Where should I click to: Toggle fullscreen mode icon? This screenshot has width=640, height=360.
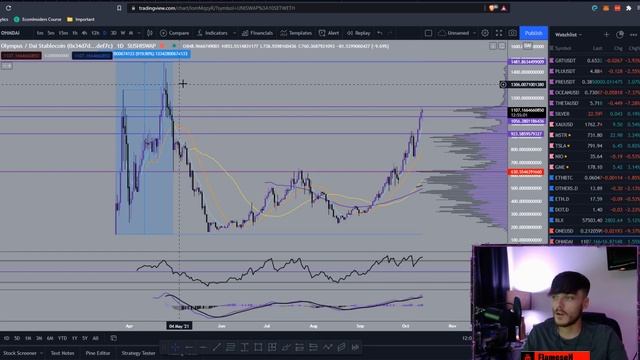pos(499,33)
